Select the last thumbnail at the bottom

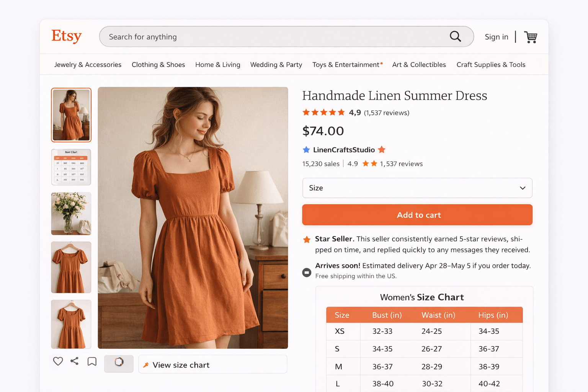(71, 324)
